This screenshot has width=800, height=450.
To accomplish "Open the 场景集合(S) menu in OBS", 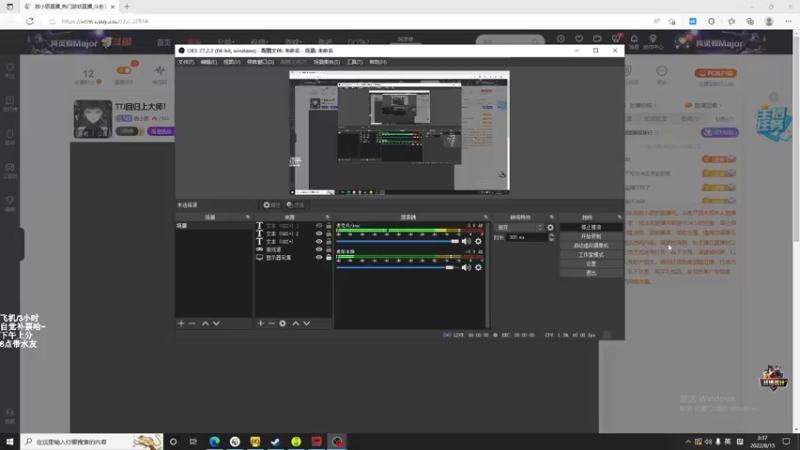I will 327,62.
